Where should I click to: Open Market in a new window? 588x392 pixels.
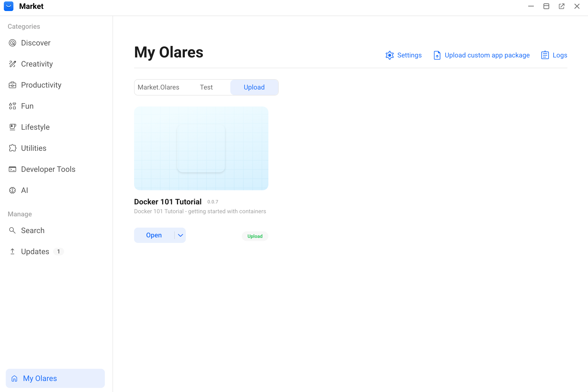click(561, 6)
